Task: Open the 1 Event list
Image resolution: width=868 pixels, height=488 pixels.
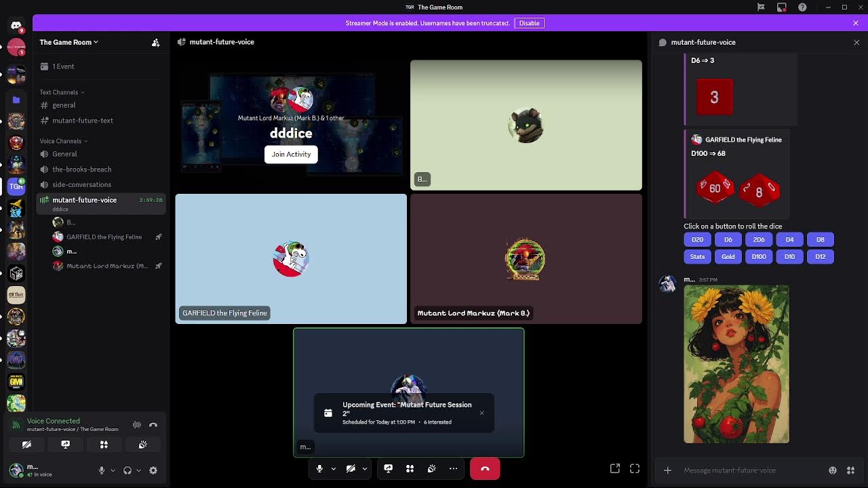Action: pos(102,66)
